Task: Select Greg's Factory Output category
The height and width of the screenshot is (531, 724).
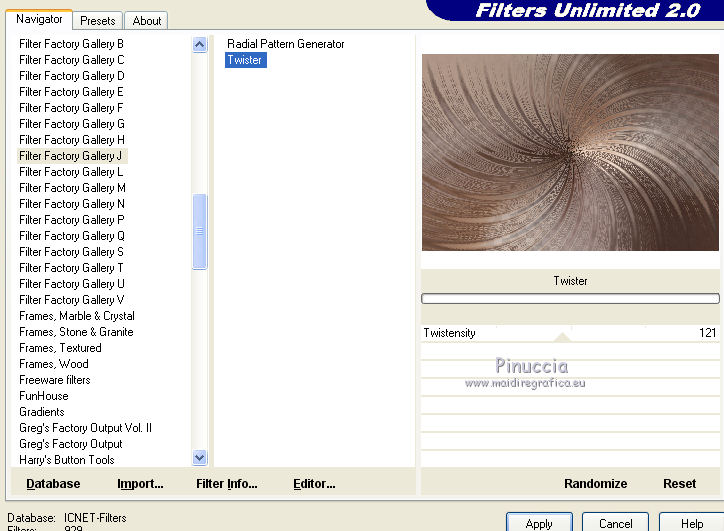Action: [x=71, y=444]
